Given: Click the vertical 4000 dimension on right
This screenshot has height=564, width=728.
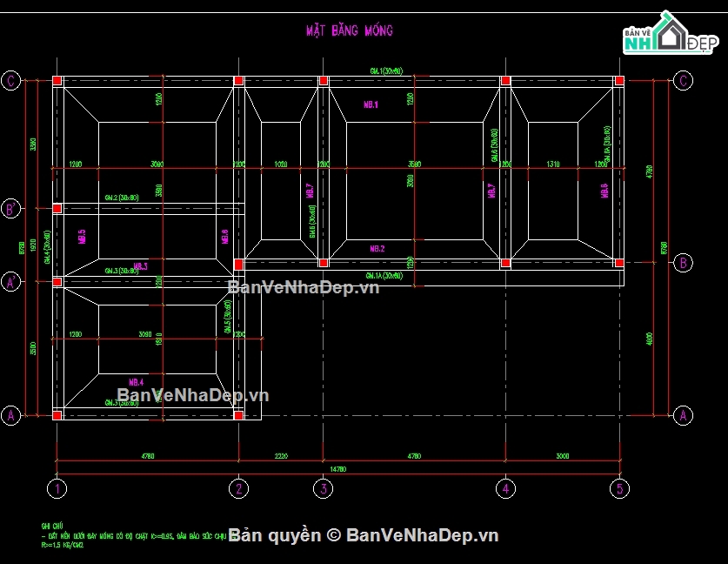Looking at the screenshot, I should pyautogui.click(x=650, y=339).
